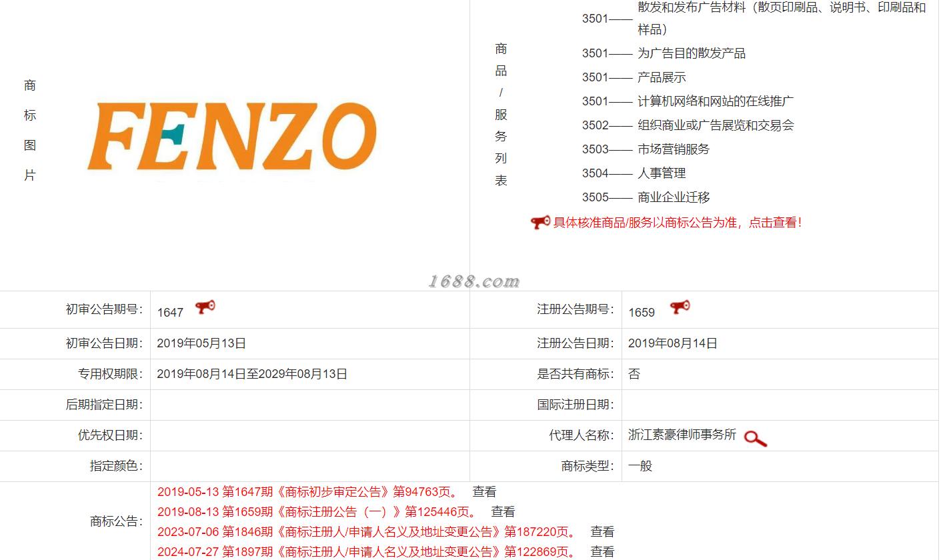Open the FENZO trademark image
Viewport: 947px width, 560px height.
232,137
